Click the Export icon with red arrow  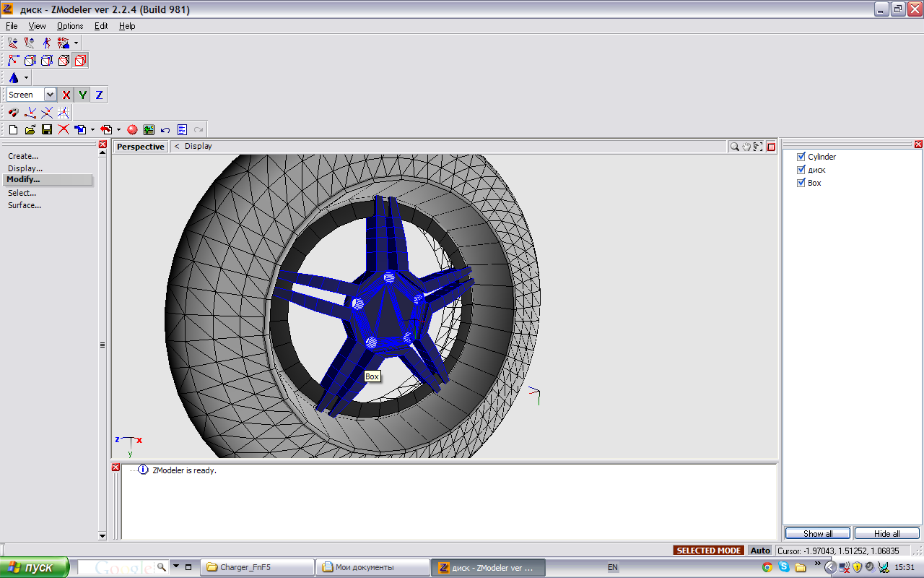(x=106, y=130)
